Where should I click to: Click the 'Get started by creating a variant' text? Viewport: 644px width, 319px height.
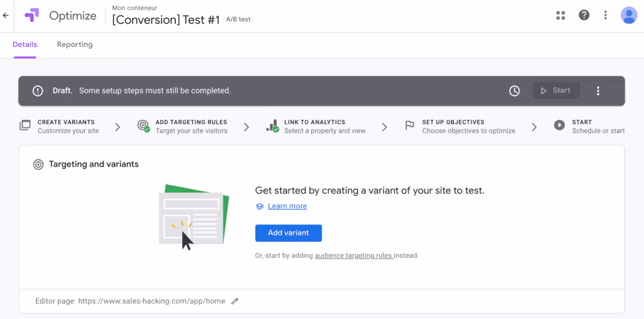(x=370, y=190)
